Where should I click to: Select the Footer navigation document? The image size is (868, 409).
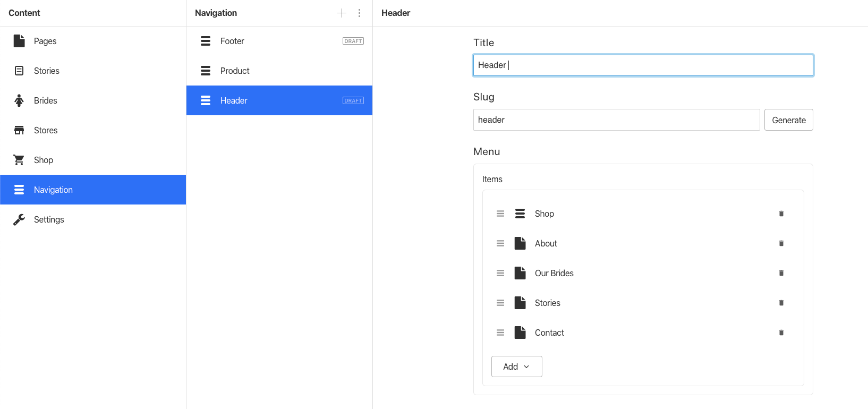[232, 41]
